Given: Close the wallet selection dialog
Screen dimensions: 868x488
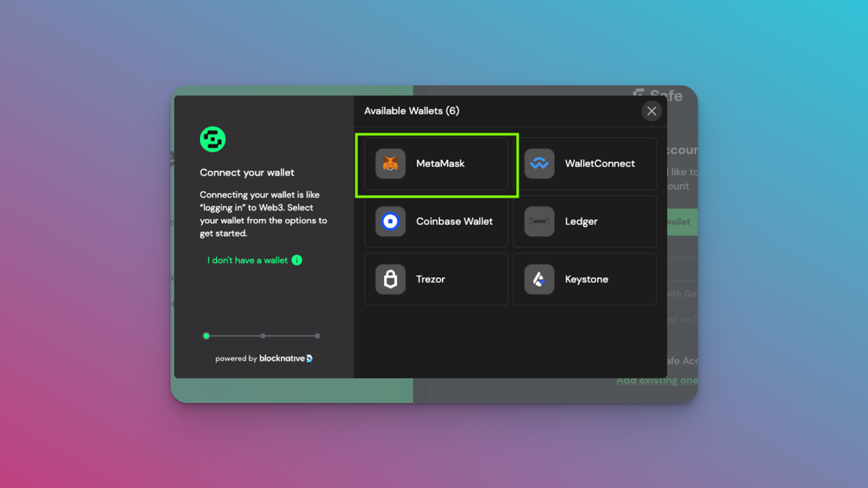Looking at the screenshot, I should pos(651,111).
